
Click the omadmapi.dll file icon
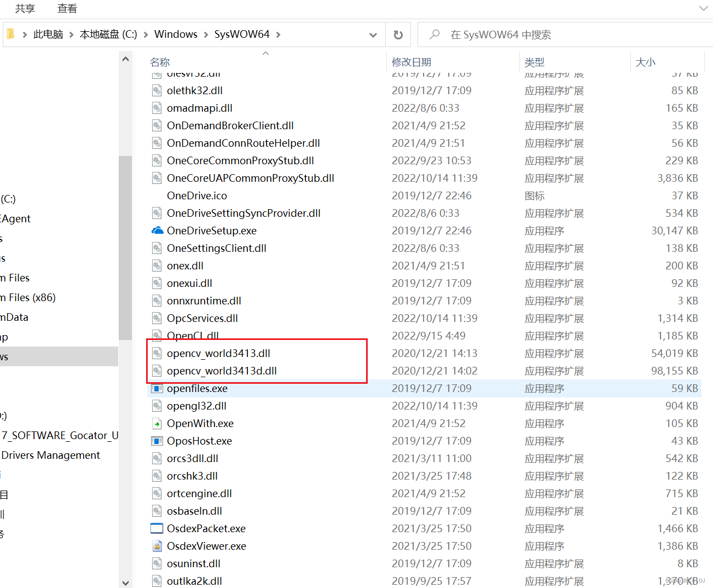coord(157,108)
